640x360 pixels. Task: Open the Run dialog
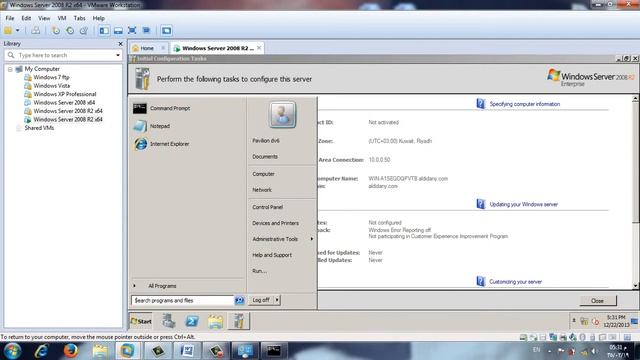pos(259,271)
